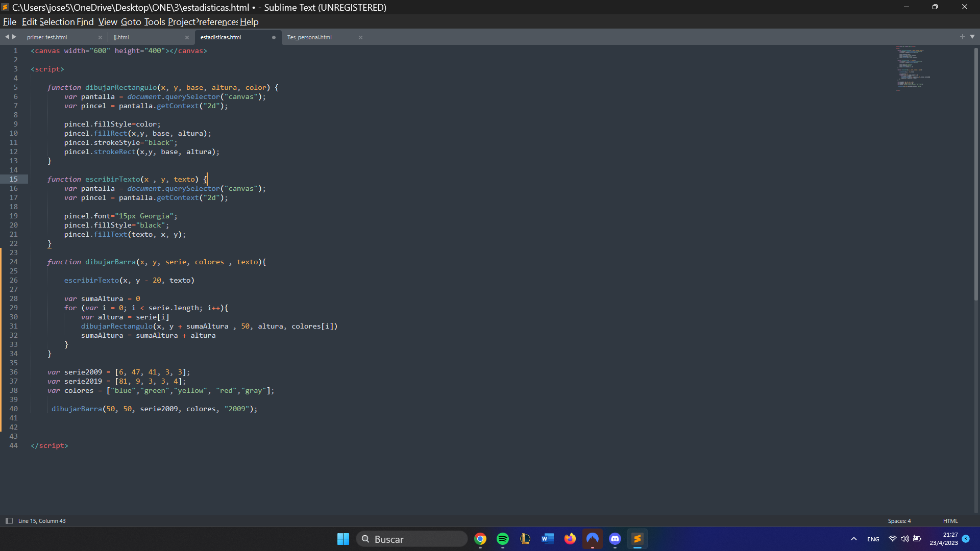Click the dibujarBarra call on line 40

[x=77, y=409]
